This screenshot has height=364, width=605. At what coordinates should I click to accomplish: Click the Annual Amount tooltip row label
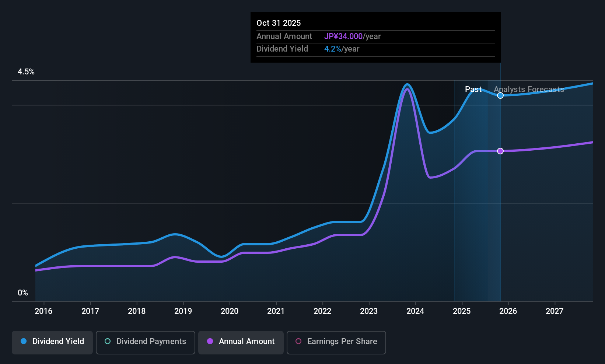(284, 36)
